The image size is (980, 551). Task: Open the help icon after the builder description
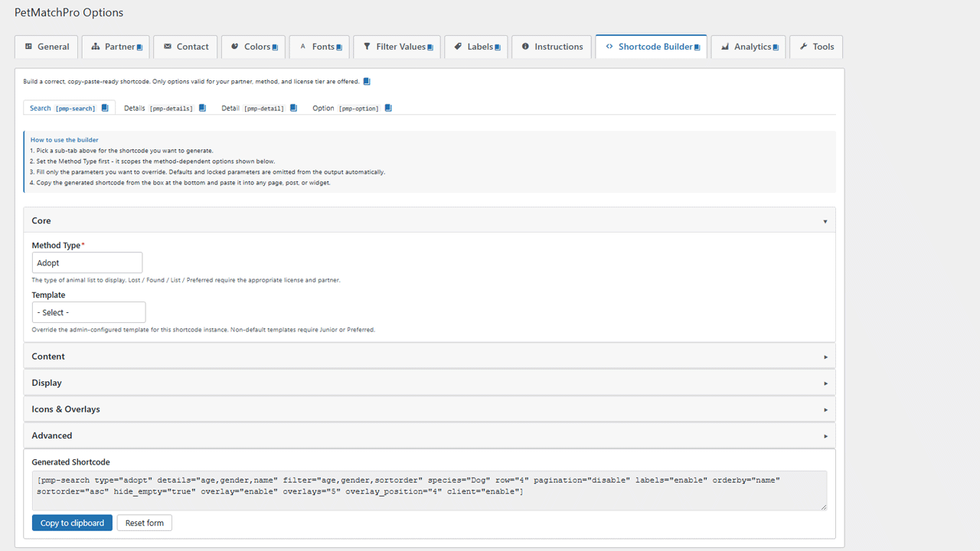[367, 81]
